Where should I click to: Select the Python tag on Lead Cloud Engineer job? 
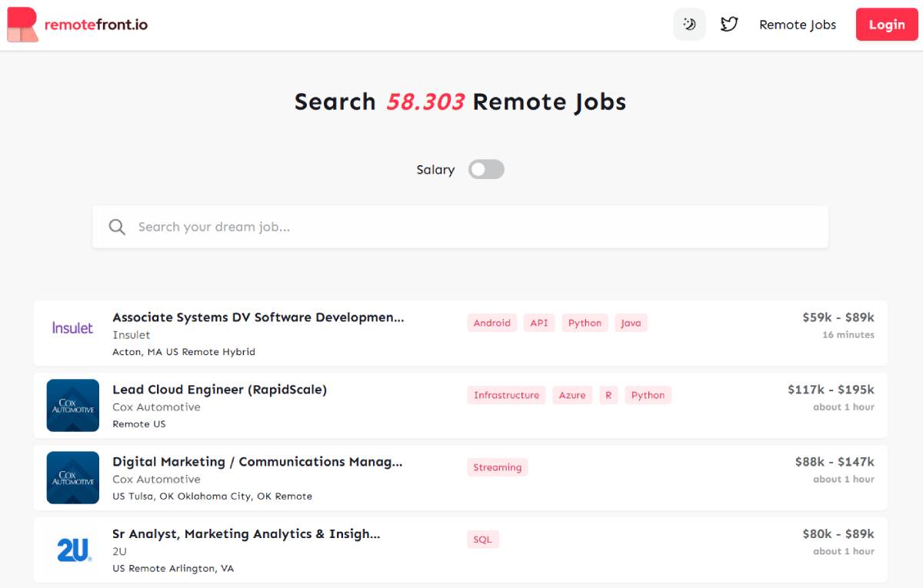click(648, 395)
